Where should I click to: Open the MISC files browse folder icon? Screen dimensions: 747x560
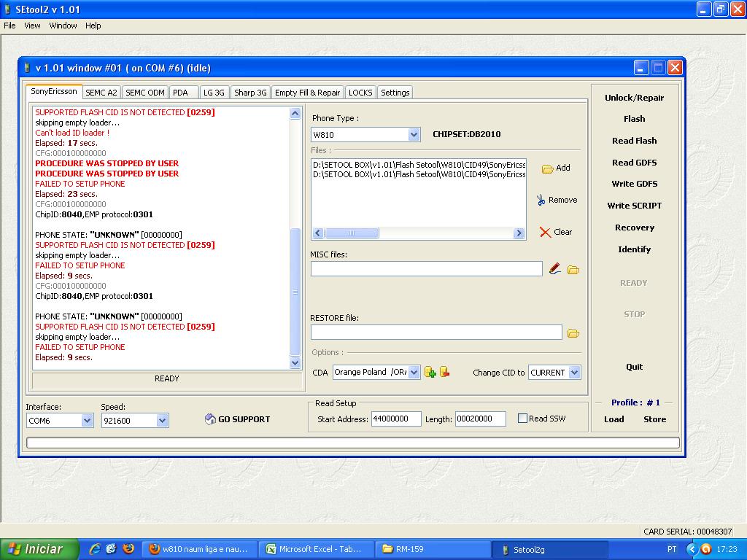coord(573,270)
